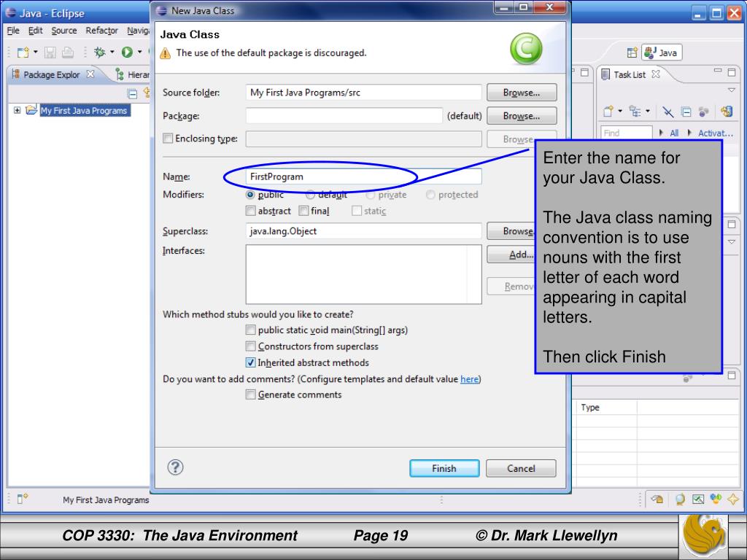The image size is (747, 560).
Task: Maximize the editor area panel
Action: 584,72
